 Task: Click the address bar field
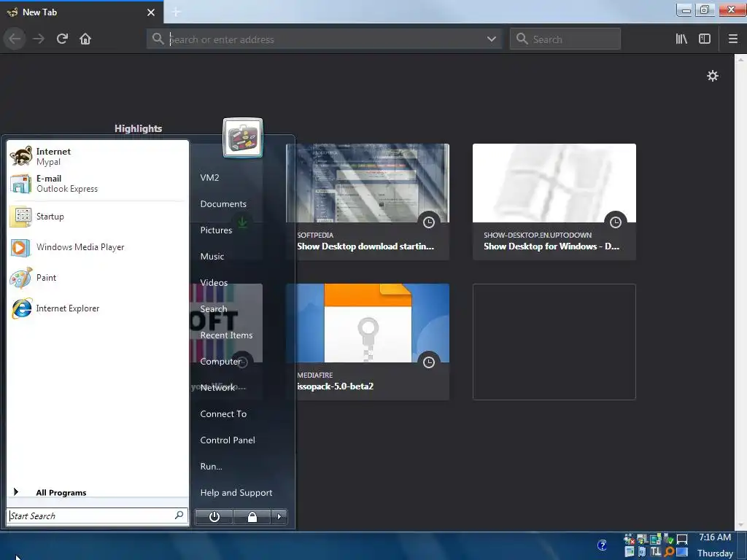click(x=324, y=39)
